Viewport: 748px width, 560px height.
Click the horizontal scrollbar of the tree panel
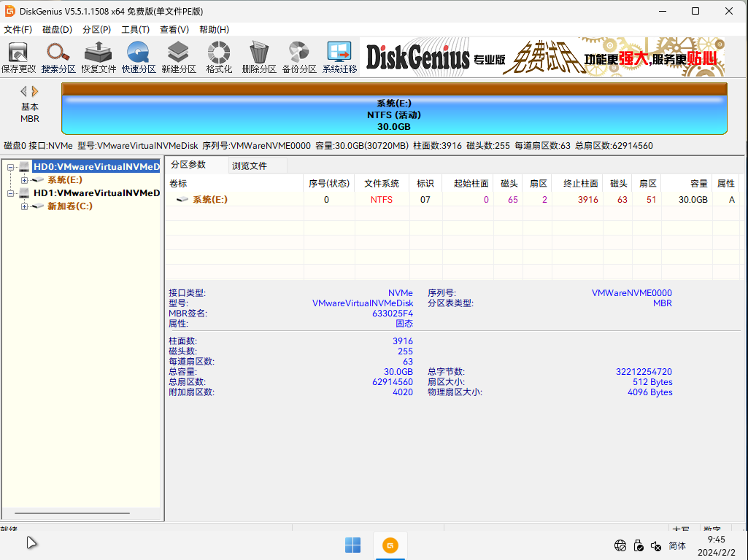(72, 513)
